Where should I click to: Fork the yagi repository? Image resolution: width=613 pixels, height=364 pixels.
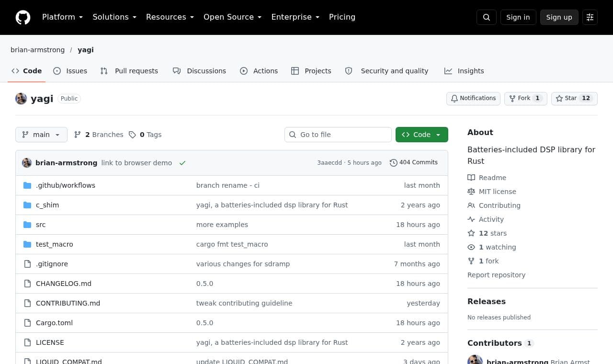tap(525, 98)
